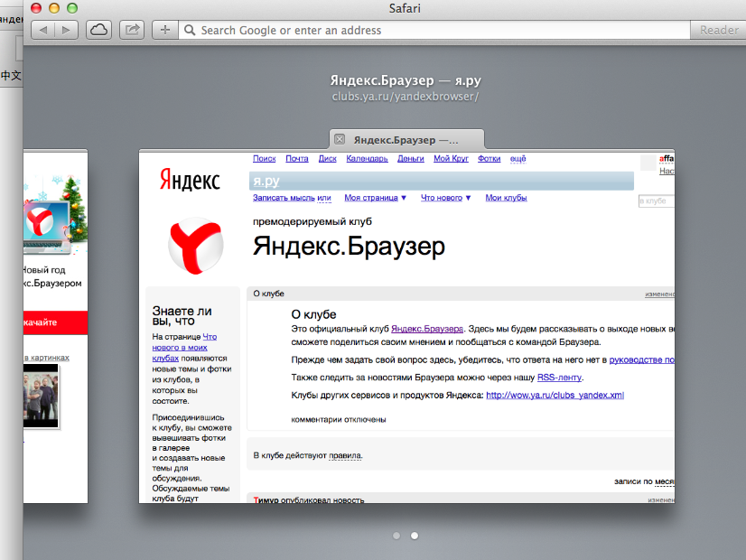Expand the Моя страница dropdown
Screen dimensions: 746x560
(375, 198)
